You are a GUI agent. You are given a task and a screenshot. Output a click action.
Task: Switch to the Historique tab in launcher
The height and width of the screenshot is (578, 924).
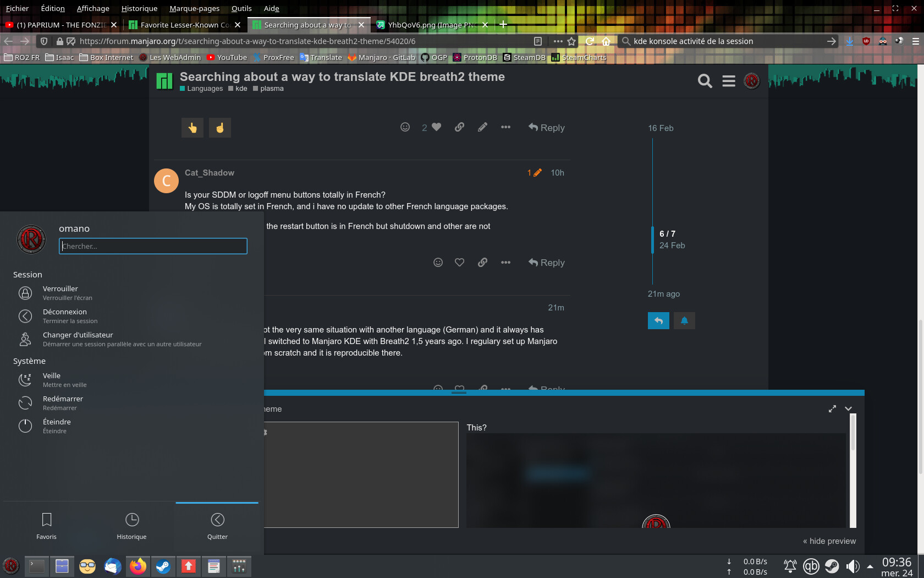click(131, 526)
